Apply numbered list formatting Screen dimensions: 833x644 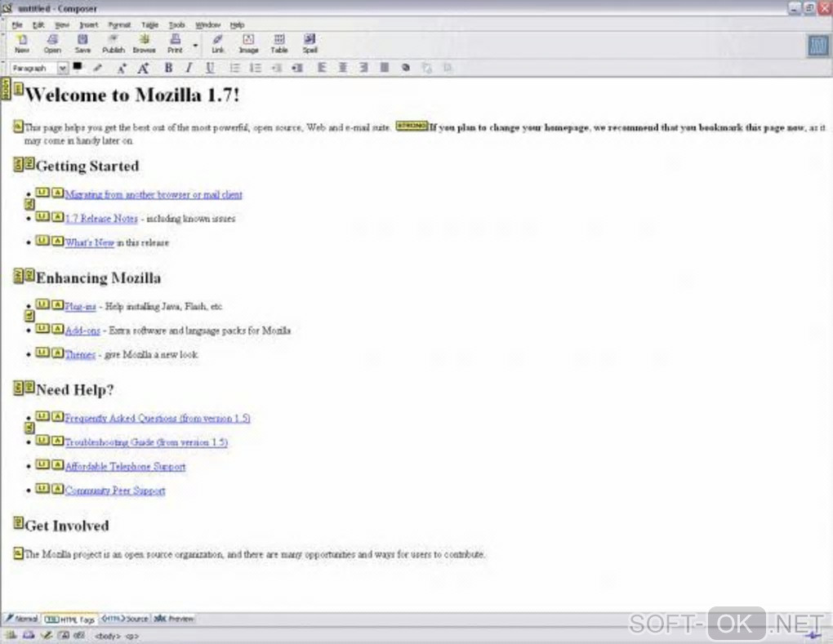[x=256, y=68]
